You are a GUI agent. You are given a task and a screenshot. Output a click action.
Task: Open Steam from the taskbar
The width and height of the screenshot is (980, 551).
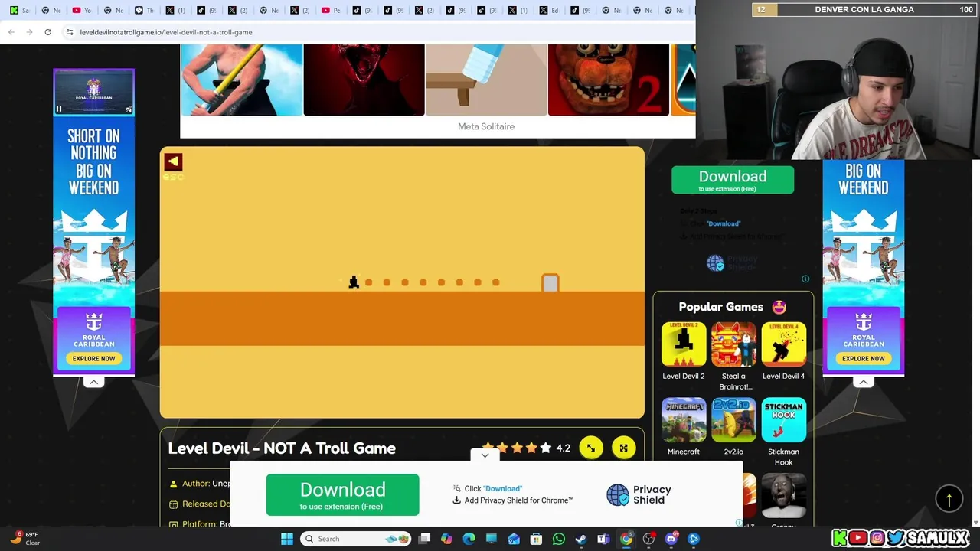[581, 539]
